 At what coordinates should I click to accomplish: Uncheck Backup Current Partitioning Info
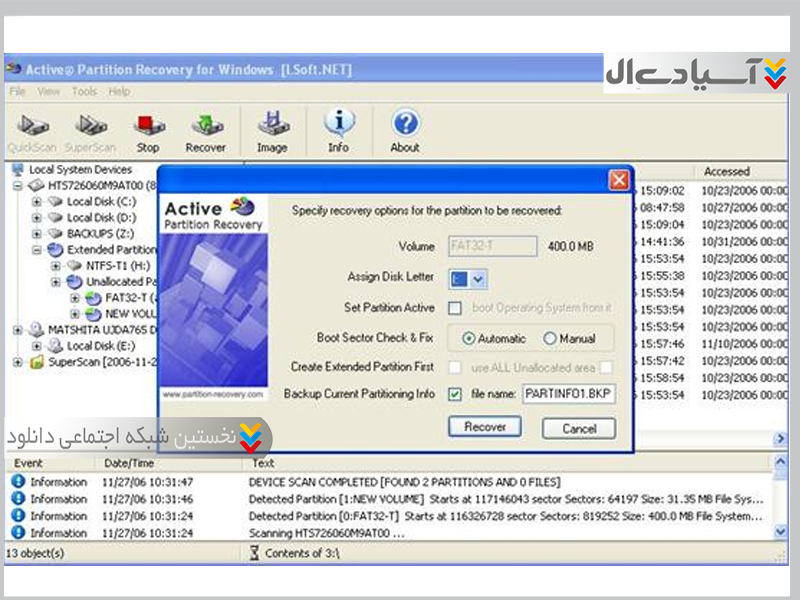click(455, 394)
